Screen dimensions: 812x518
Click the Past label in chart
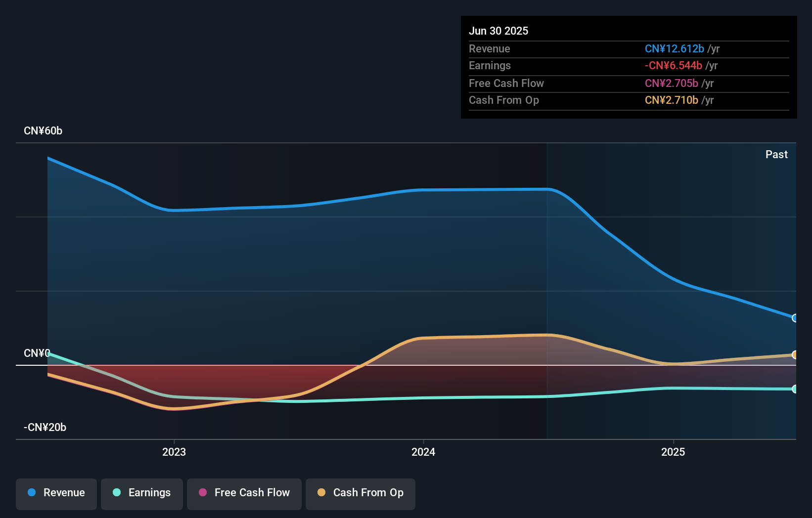click(776, 155)
